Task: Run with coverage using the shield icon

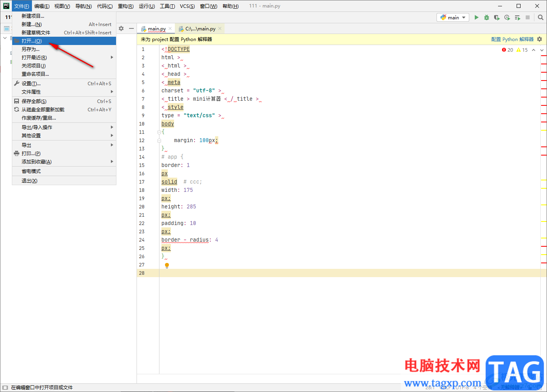Action: point(497,17)
